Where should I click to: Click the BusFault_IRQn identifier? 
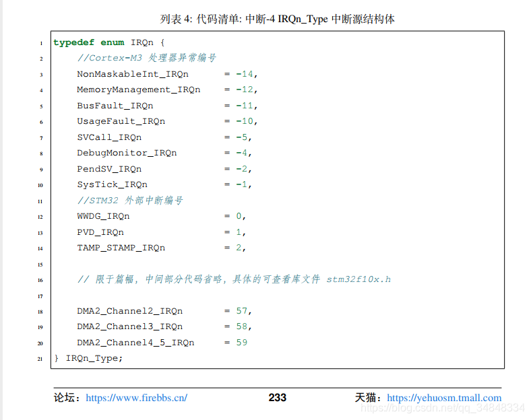point(115,106)
